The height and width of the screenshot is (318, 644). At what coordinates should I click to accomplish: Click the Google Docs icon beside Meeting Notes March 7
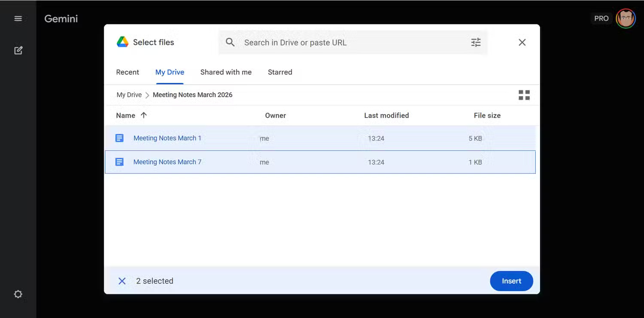[119, 162]
